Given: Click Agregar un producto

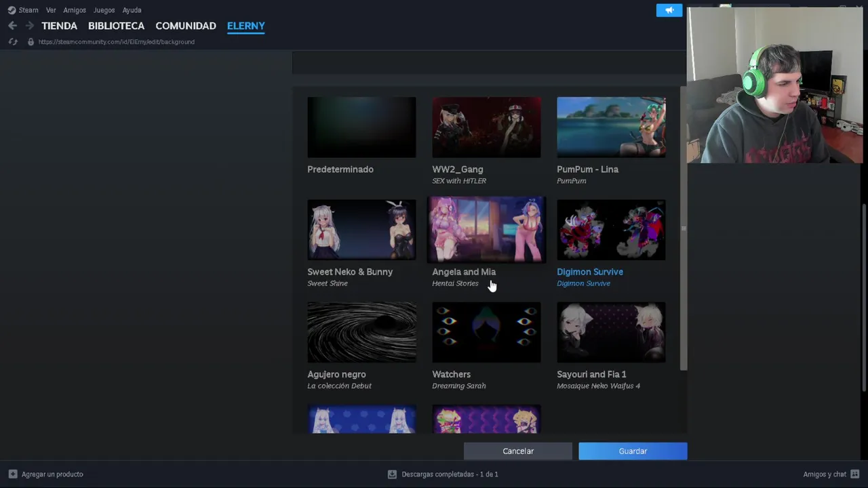Looking at the screenshot, I should coord(52,474).
